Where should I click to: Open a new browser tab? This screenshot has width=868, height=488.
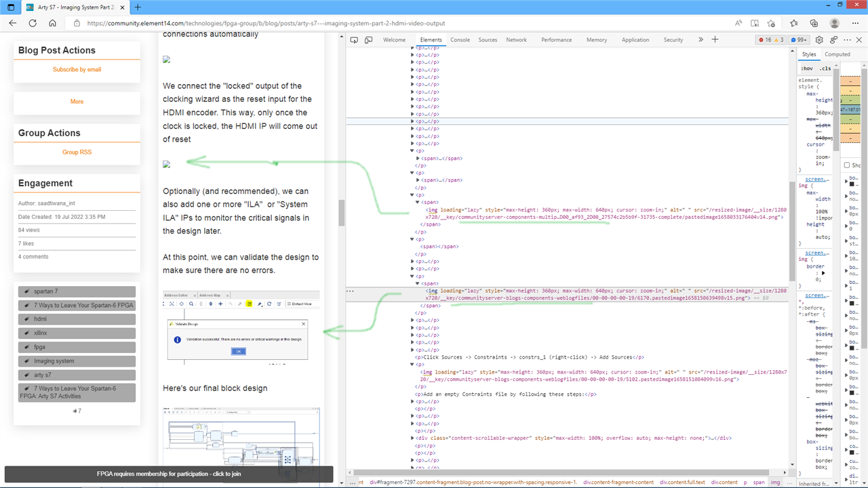pyautogui.click(x=138, y=7)
